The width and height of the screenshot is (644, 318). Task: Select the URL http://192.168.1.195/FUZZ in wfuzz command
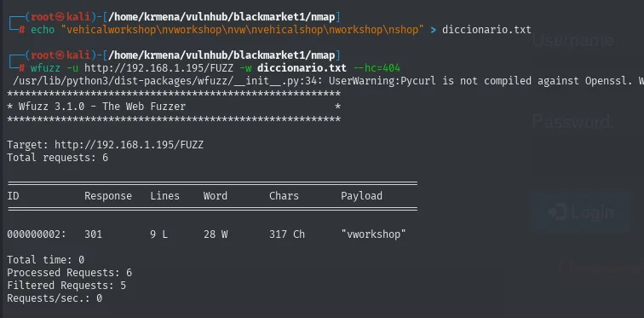159,68
